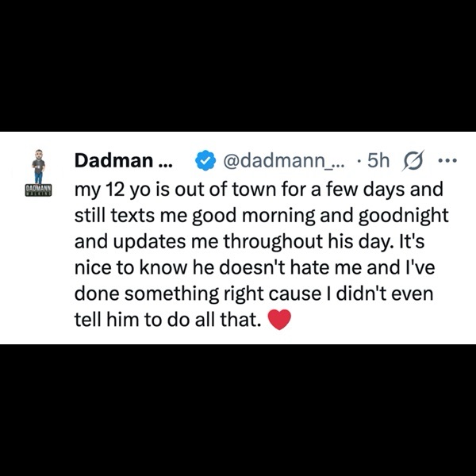Open the Dadman profile avatar figure
The image size is (476, 476).
(x=39, y=166)
